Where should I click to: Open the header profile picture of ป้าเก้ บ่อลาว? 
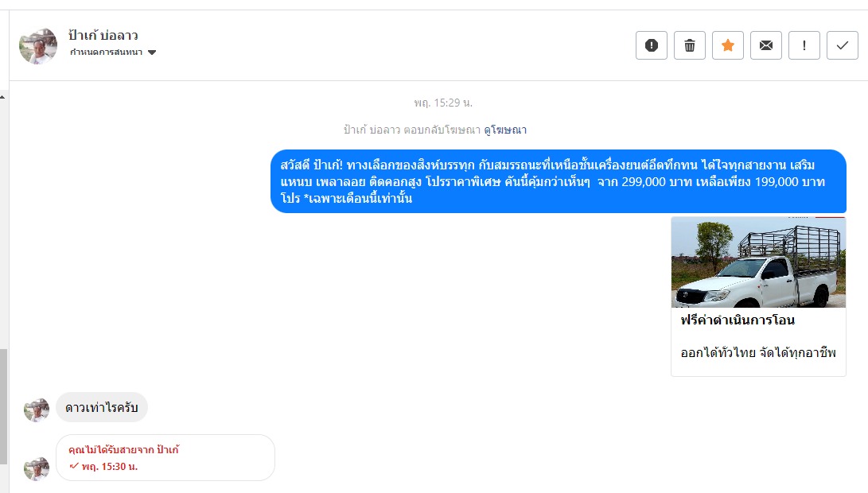(x=38, y=46)
